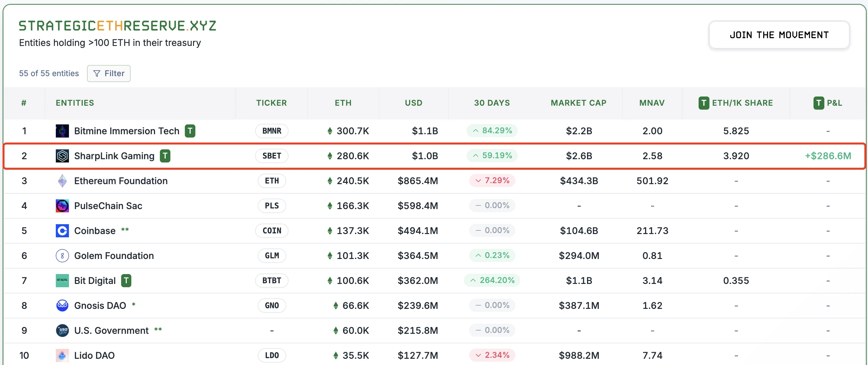This screenshot has width=868, height=365.
Task: Select the Lido DAO logo icon
Action: coord(62,355)
